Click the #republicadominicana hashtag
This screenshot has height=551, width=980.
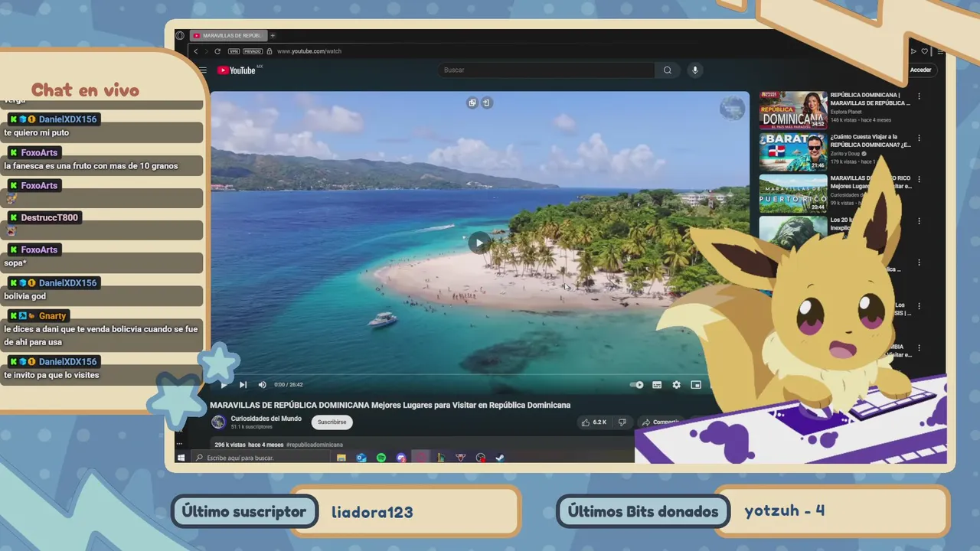[315, 445]
